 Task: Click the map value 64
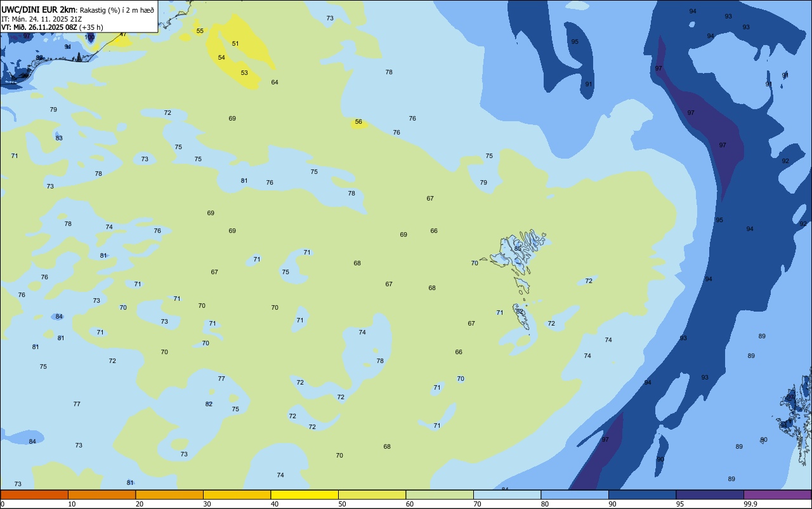(x=275, y=83)
